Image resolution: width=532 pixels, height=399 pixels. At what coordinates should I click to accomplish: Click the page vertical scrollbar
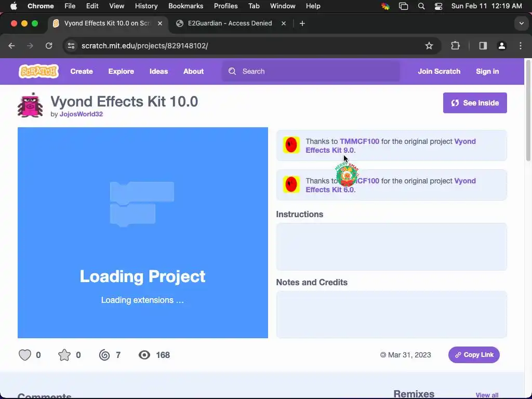point(528,110)
